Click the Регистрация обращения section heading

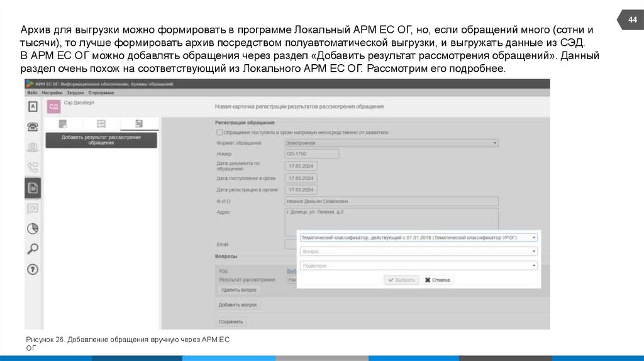[245, 123]
